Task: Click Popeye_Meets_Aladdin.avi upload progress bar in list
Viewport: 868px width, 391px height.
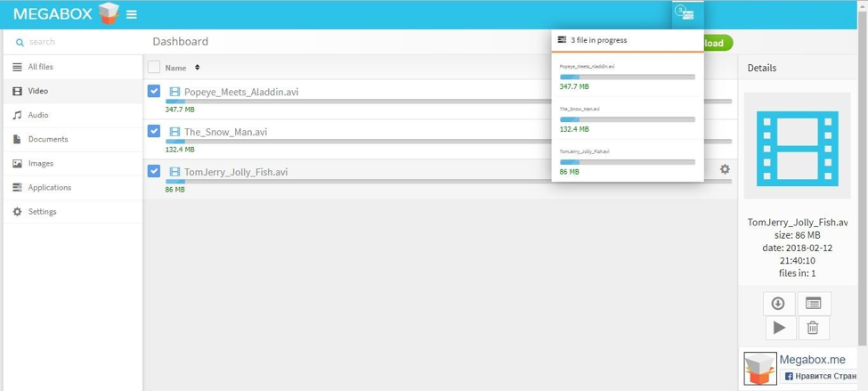Action: pyautogui.click(x=449, y=102)
